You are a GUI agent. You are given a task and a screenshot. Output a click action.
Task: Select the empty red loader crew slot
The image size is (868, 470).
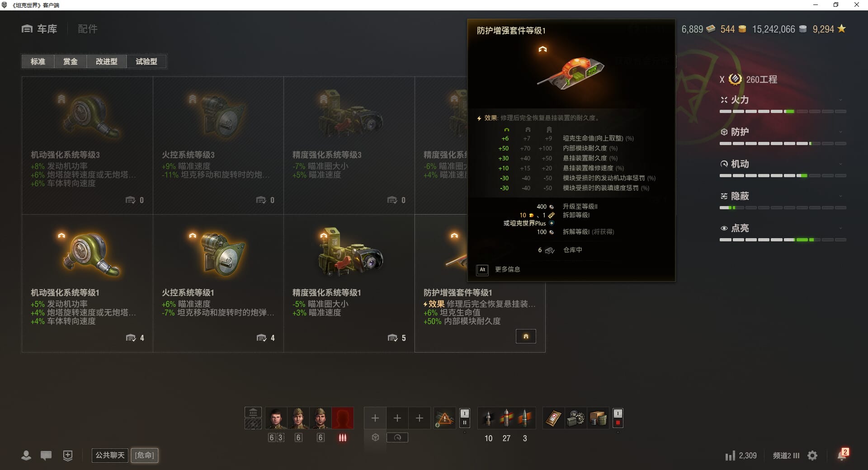[x=342, y=418]
